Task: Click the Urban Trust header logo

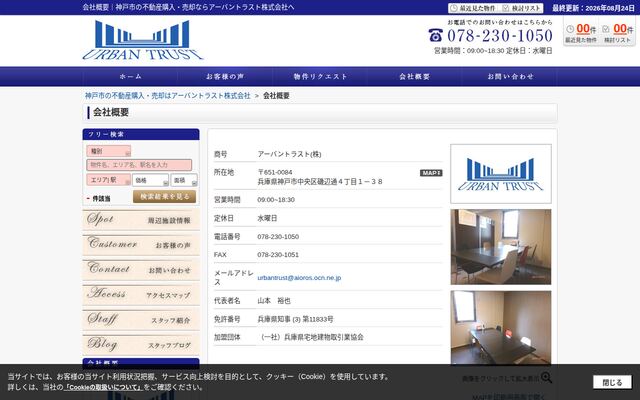Action: click(142, 40)
